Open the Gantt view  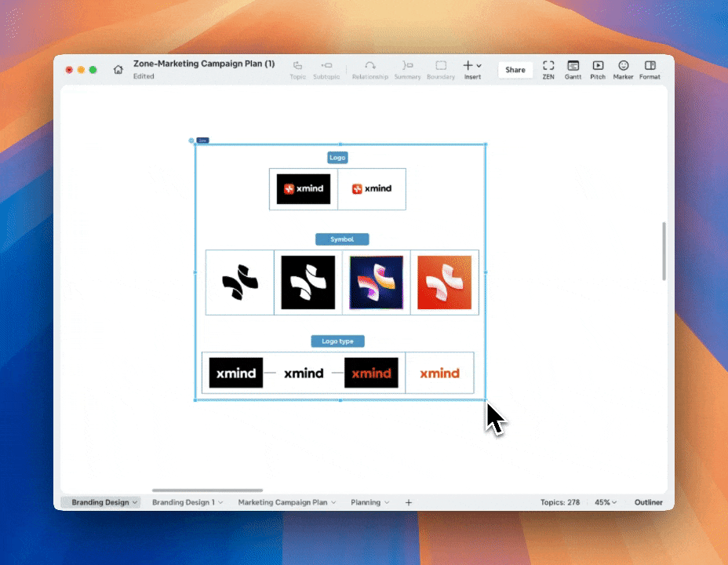coord(573,70)
